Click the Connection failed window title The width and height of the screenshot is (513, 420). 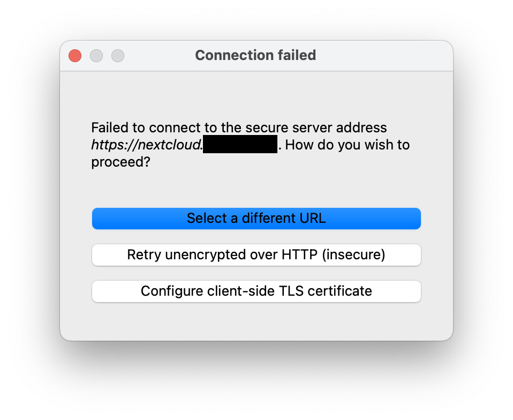coord(255,55)
